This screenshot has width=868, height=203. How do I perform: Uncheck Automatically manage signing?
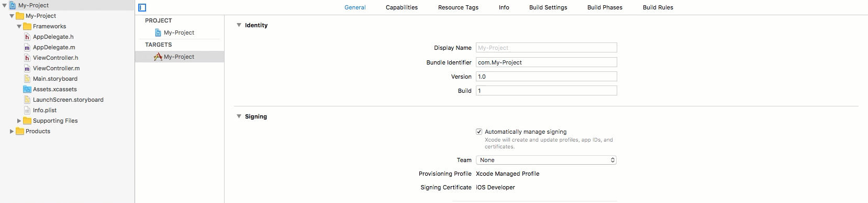click(479, 132)
